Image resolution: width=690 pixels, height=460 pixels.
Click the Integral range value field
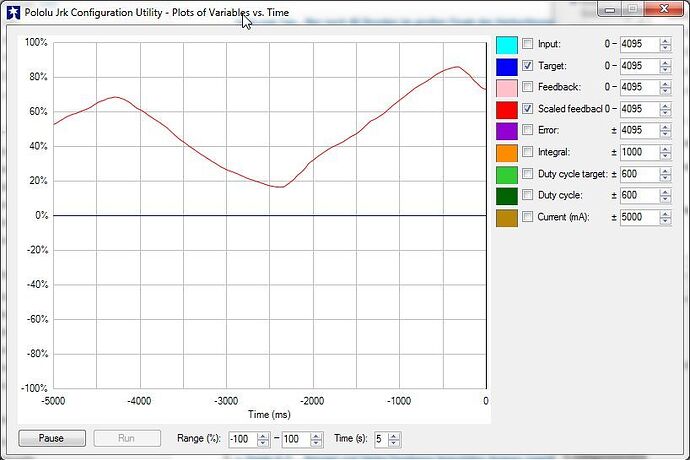pos(637,153)
